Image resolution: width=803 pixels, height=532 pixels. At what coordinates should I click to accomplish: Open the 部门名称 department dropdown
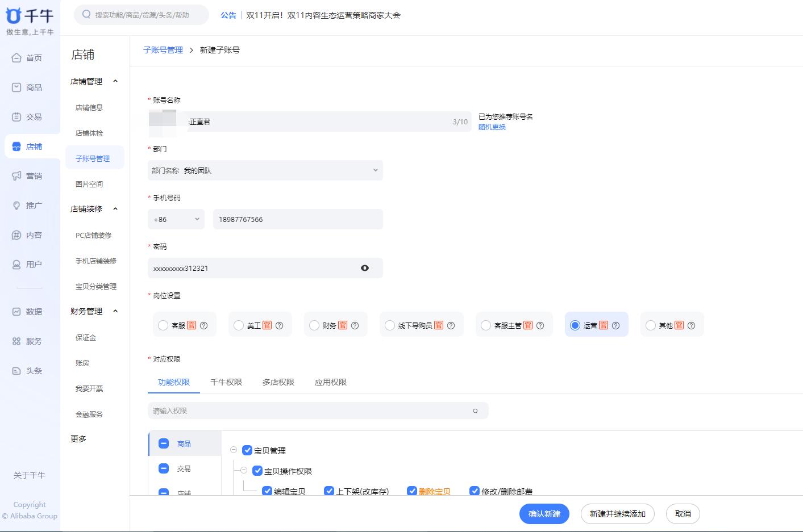click(265, 170)
